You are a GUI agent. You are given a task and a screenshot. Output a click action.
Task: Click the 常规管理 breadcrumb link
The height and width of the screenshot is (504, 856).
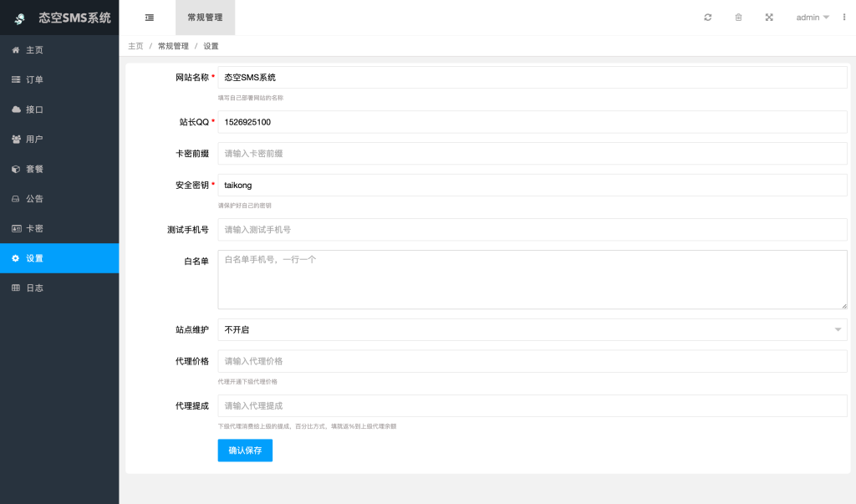point(171,46)
